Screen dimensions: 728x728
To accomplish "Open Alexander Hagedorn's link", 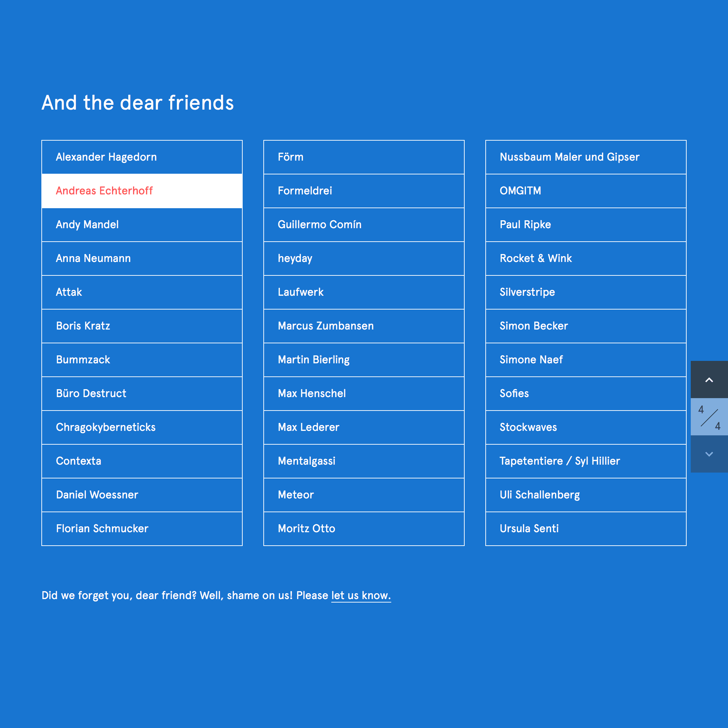I will [x=142, y=157].
